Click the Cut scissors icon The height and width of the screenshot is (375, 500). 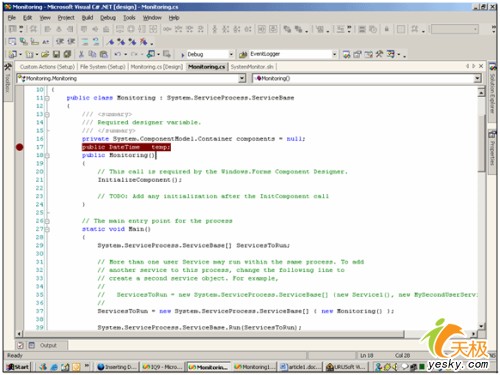point(81,54)
